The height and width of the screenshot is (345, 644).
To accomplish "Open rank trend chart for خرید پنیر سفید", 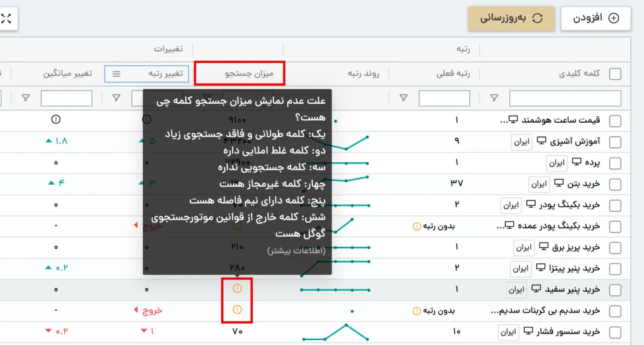I will (x=335, y=290).
